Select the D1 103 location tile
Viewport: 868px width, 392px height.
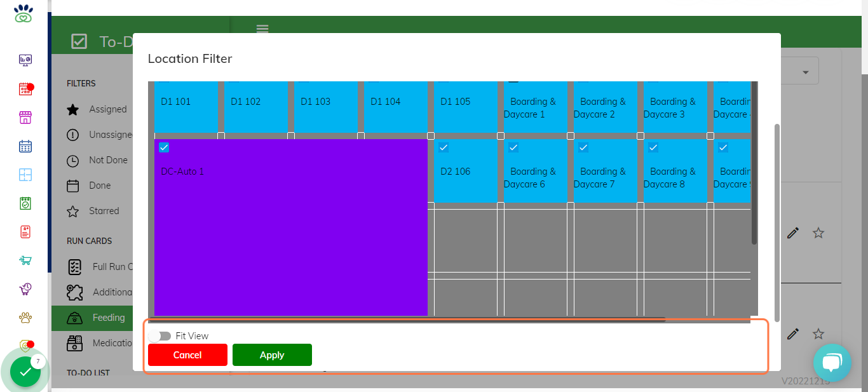(x=326, y=107)
